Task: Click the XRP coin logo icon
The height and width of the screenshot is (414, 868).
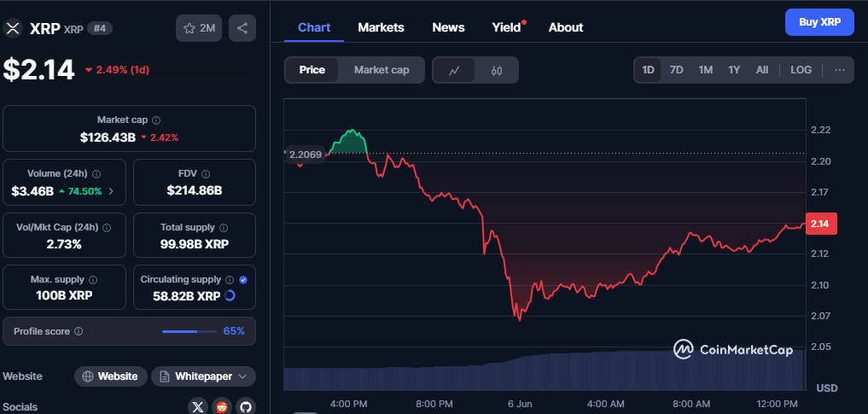Action: [x=12, y=28]
